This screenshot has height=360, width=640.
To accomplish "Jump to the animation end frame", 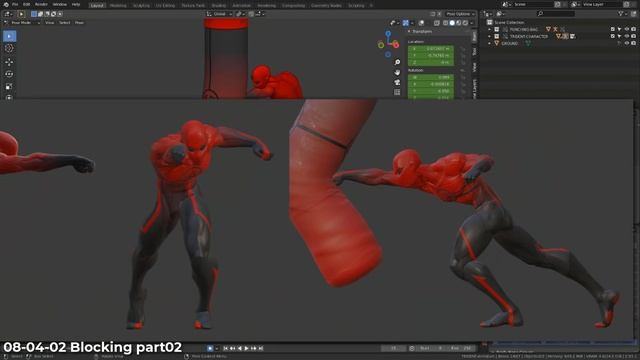I will (261, 349).
